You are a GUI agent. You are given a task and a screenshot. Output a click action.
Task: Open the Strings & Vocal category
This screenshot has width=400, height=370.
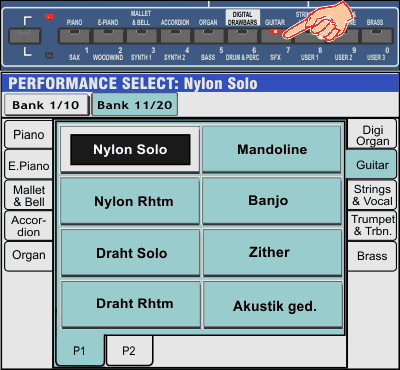(x=372, y=195)
